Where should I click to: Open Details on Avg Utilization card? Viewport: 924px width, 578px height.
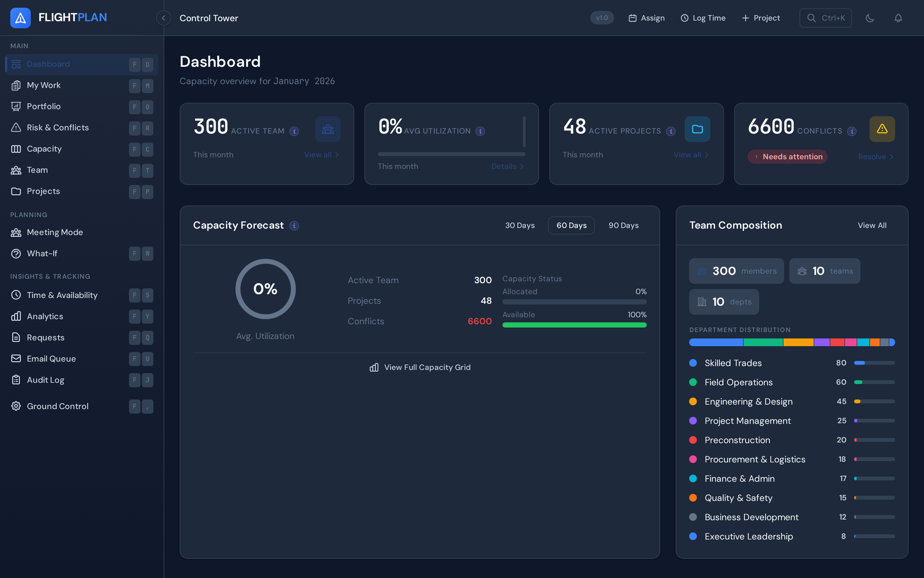coord(508,167)
